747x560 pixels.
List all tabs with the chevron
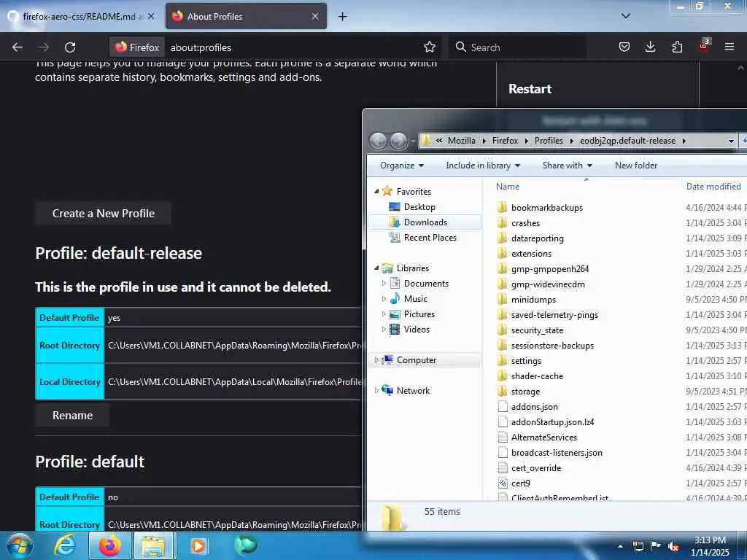coord(626,16)
